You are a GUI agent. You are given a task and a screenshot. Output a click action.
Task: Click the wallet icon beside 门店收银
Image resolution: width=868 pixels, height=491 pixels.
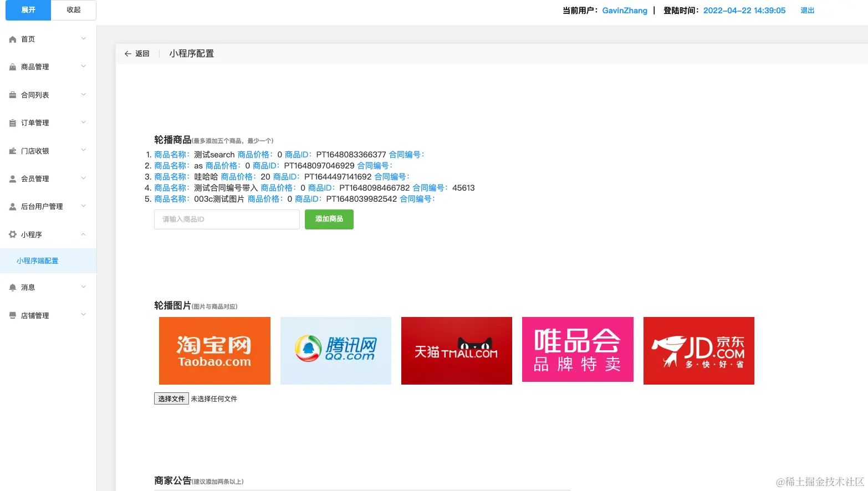[13, 151]
